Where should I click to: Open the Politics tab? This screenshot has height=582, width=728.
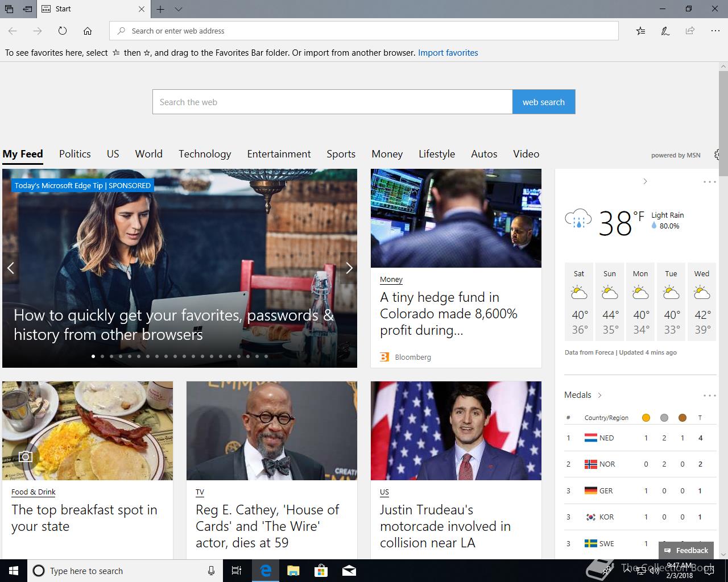click(75, 154)
